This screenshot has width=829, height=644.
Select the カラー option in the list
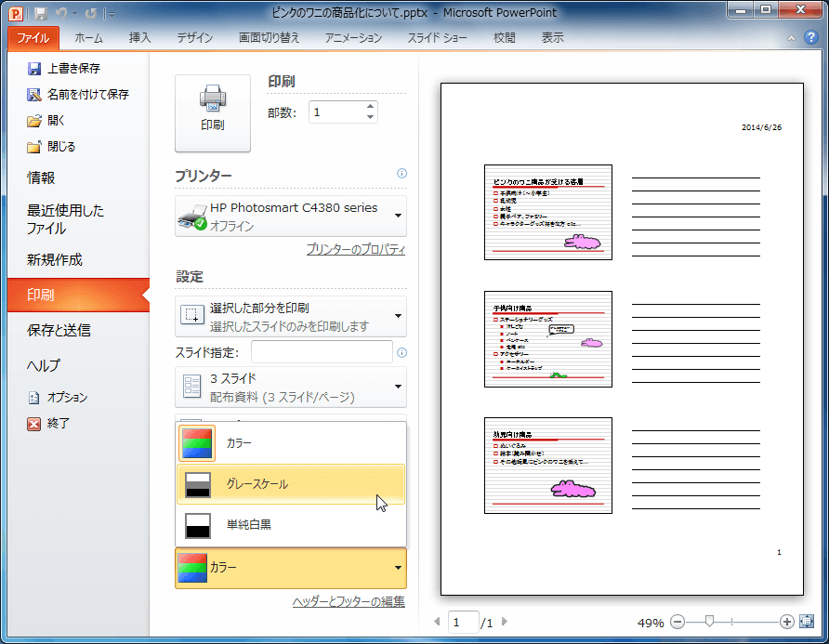click(x=291, y=443)
